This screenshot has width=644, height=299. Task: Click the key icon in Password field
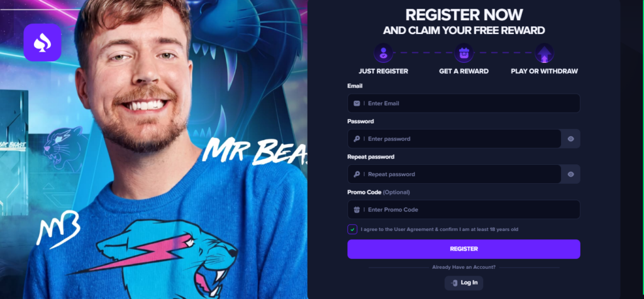(x=357, y=138)
